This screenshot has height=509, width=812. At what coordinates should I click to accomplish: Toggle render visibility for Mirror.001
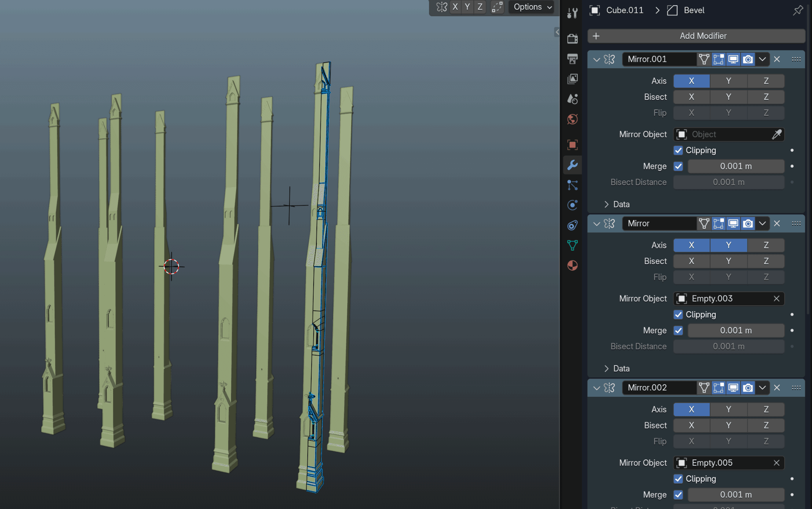pos(748,59)
